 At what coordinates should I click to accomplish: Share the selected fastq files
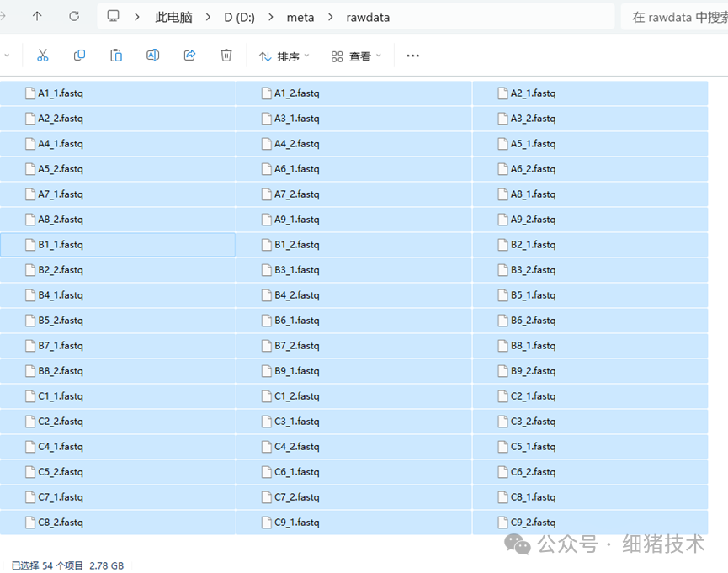(189, 56)
